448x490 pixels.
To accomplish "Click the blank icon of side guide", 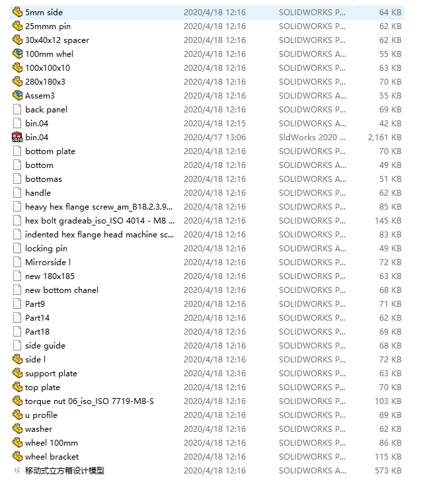I will (x=17, y=346).
